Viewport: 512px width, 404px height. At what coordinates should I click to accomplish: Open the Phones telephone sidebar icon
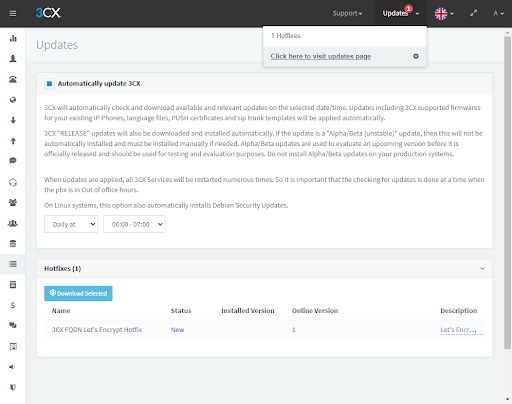click(13, 79)
